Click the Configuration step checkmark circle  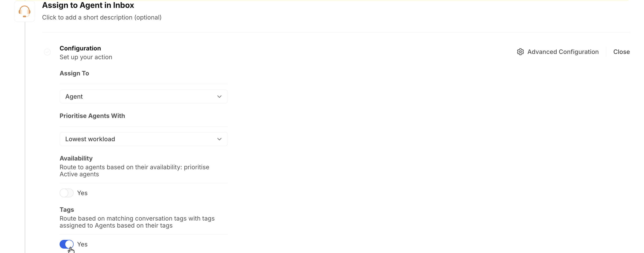(47, 52)
